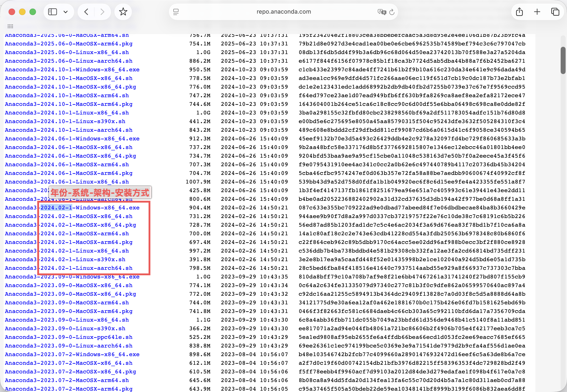Screen dimensions: 567x392
Task: Download Anaconda3-2023.07-2-MacOSX-x86_64.pkg
Action: 70,372
